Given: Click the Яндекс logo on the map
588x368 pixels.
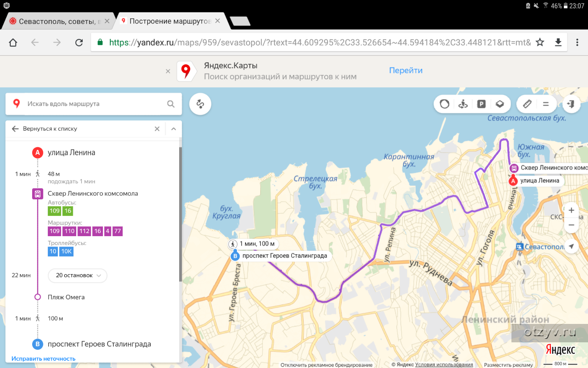Looking at the screenshot, I should 560,350.
